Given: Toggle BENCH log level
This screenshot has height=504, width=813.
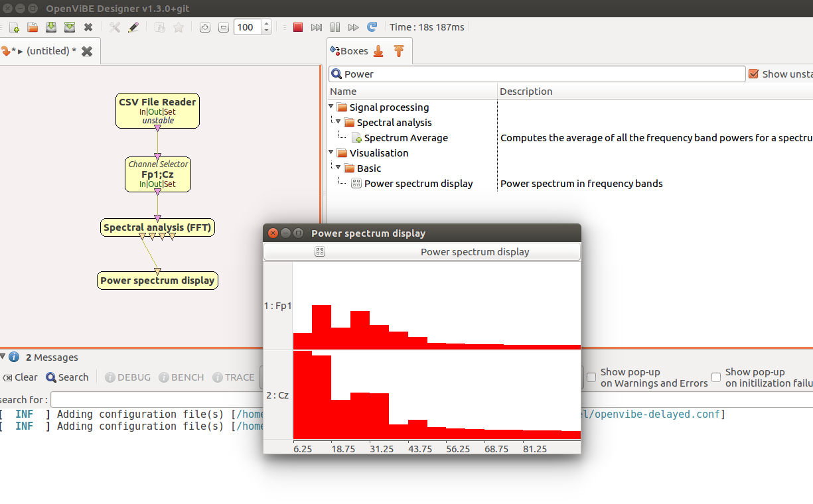Looking at the screenshot, I should 181,377.
